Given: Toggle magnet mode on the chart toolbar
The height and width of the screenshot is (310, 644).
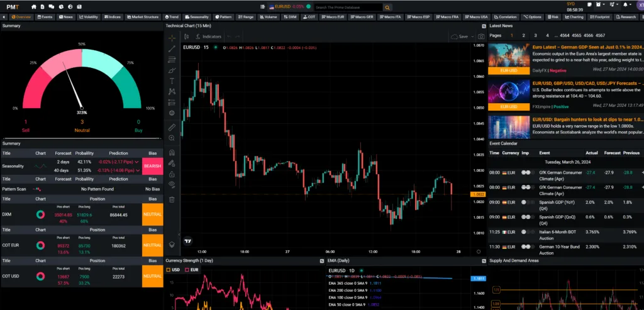Looking at the screenshot, I should click(x=172, y=153).
